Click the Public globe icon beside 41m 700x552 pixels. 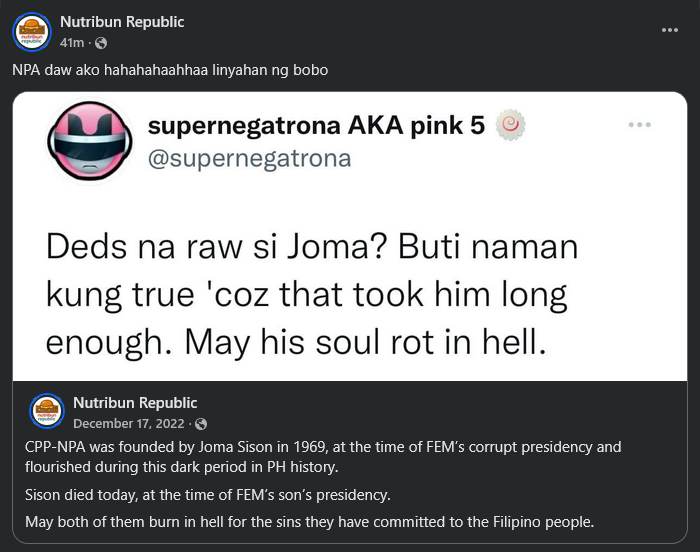point(100,43)
